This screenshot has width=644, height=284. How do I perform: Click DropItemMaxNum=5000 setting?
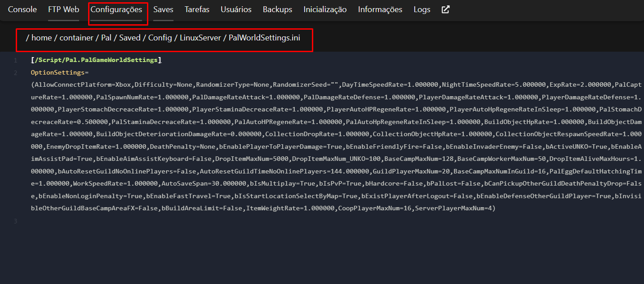click(252, 159)
